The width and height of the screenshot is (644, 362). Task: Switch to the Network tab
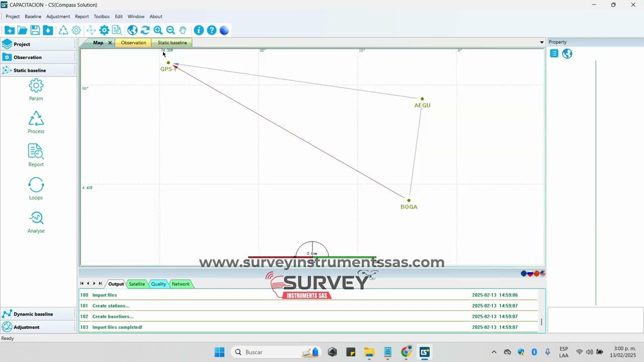point(181,284)
